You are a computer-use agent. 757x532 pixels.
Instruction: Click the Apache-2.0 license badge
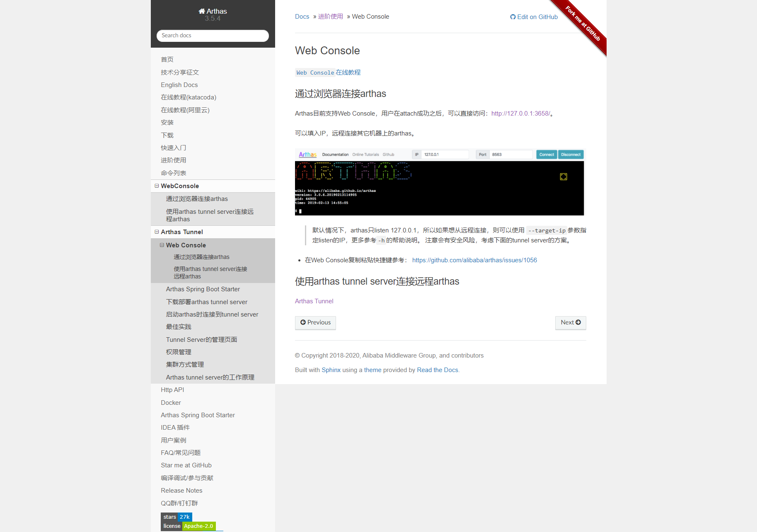[x=198, y=526]
